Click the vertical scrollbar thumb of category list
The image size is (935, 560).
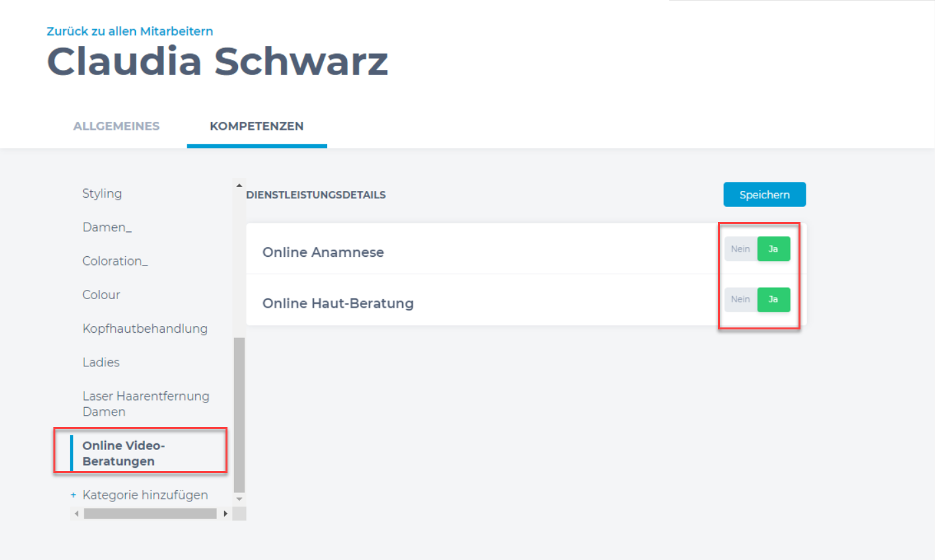point(239,415)
